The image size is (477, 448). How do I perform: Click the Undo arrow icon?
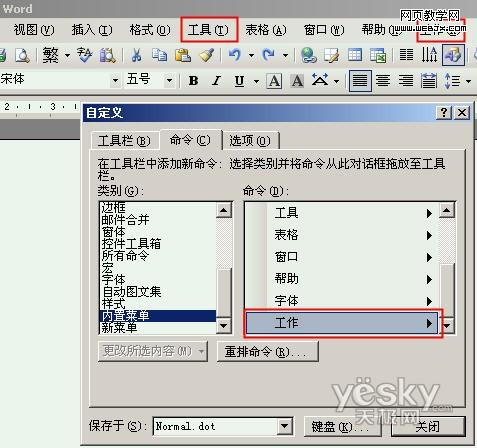click(235, 55)
